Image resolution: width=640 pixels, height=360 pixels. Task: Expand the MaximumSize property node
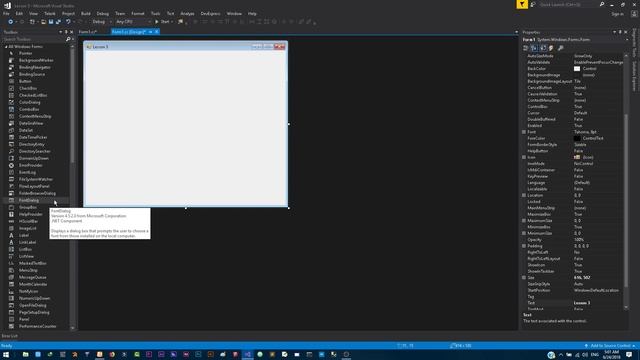(524, 220)
